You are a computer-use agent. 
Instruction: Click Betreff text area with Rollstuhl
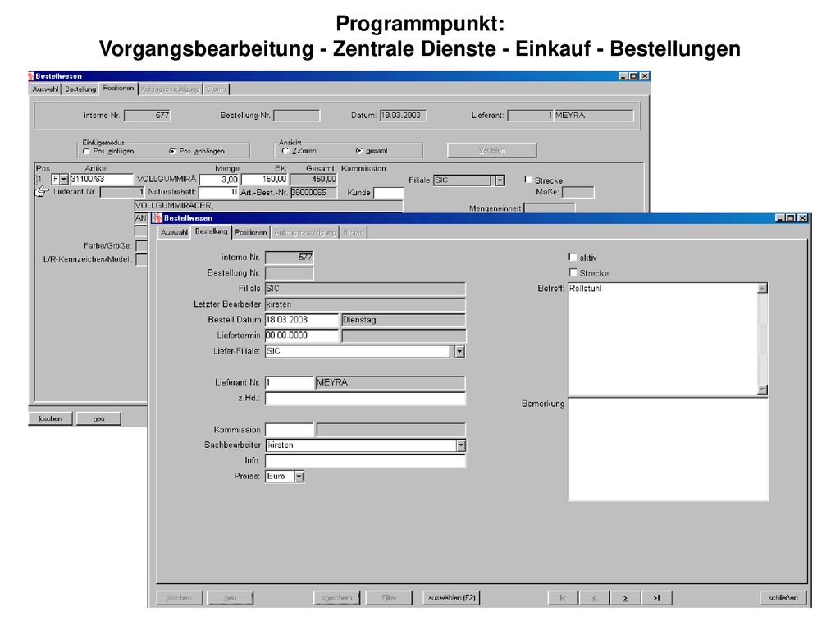tap(663, 339)
